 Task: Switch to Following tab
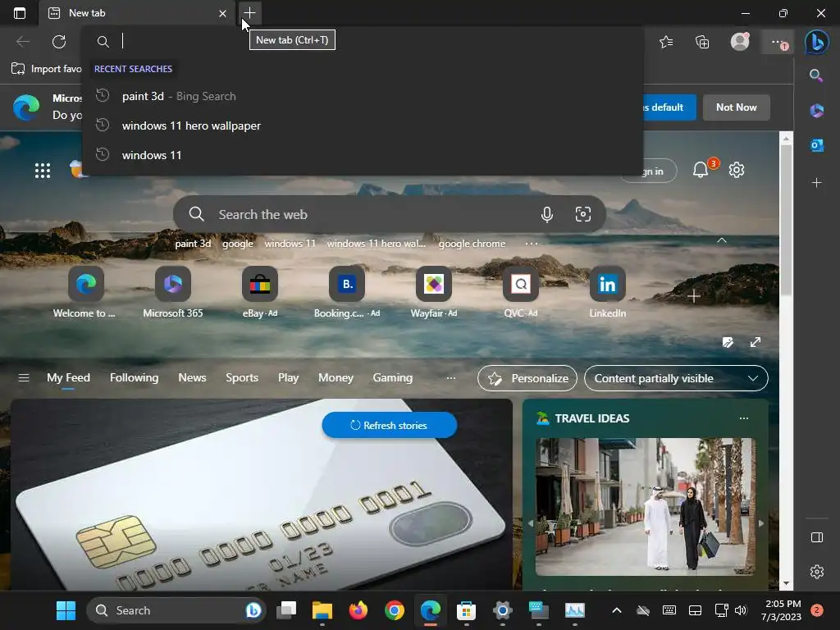[x=134, y=377]
